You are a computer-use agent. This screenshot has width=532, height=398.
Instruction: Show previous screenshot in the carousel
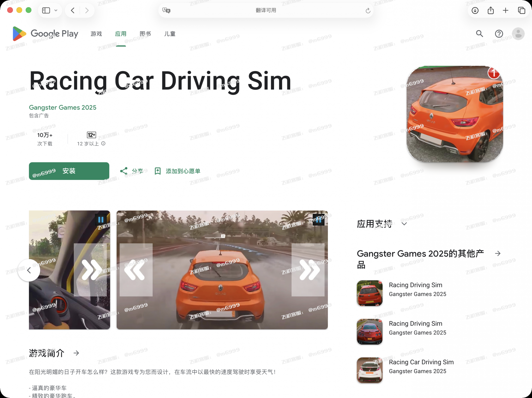tap(29, 270)
